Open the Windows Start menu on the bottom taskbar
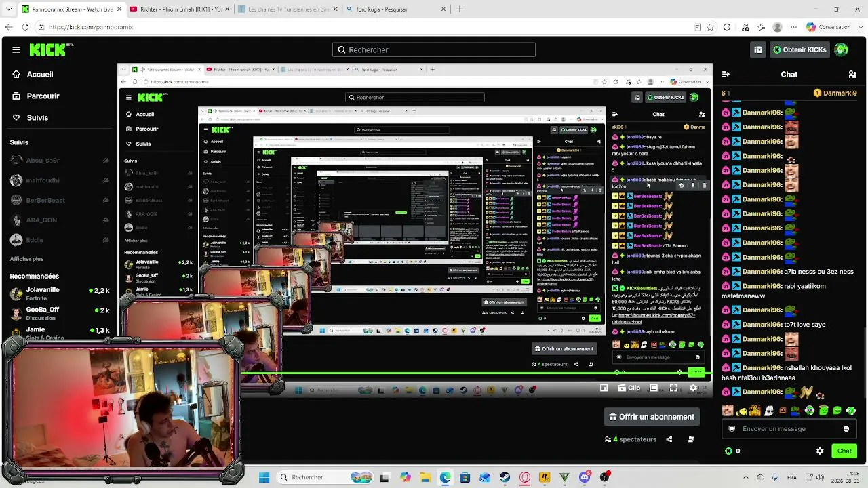 point(264,477)
